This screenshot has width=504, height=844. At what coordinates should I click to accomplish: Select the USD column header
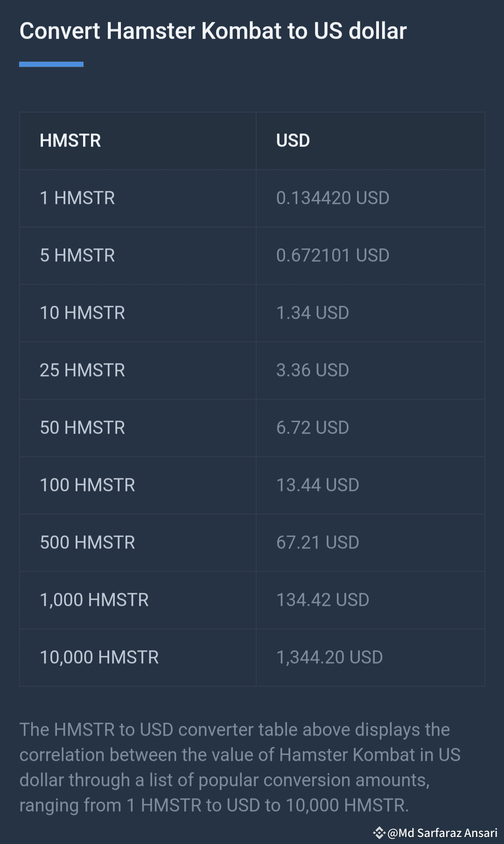tap(293, 141)
